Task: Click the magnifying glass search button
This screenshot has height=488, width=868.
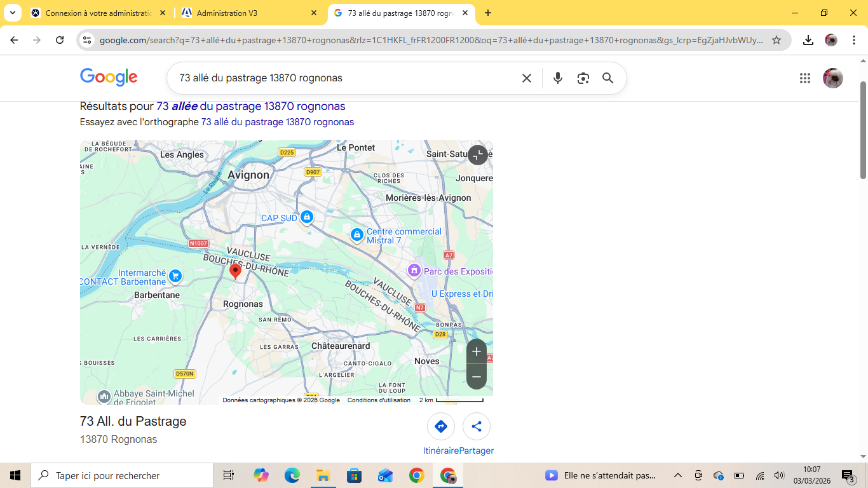Action: tap(607, 78)
